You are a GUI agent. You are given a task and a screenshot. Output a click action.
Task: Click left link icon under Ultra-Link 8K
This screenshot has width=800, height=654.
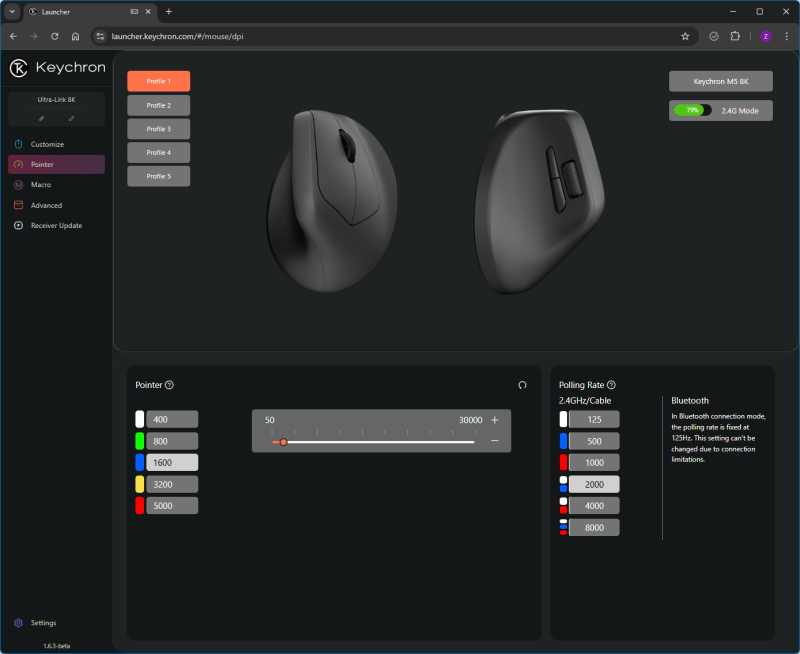click(41, 118)
